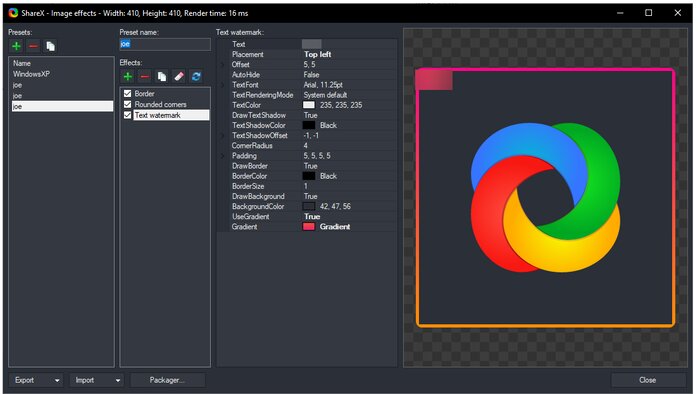
Task: Select the WindowsXP preset
Action: (x=31, y=74)
